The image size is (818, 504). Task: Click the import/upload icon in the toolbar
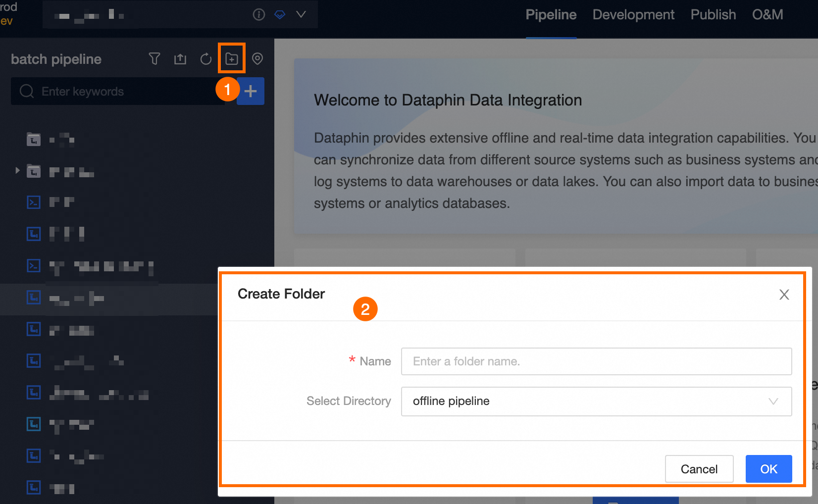point(180,58)
